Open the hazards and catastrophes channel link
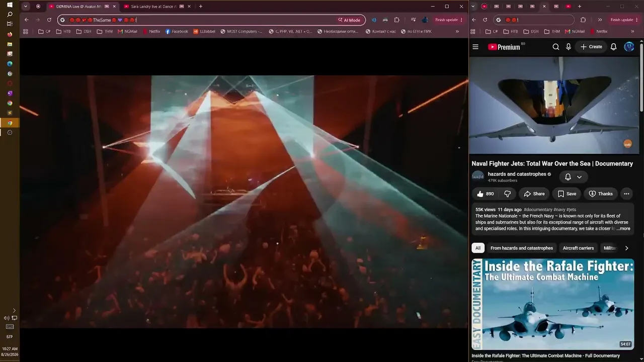644x362 pixels. (517, 174)
